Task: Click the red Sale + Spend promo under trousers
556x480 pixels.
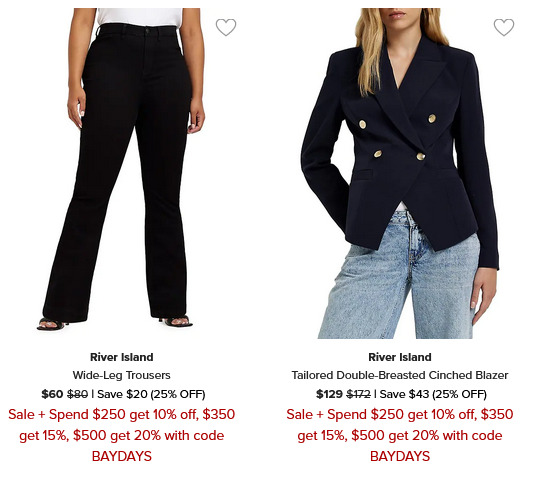Action: pos(122,435)
